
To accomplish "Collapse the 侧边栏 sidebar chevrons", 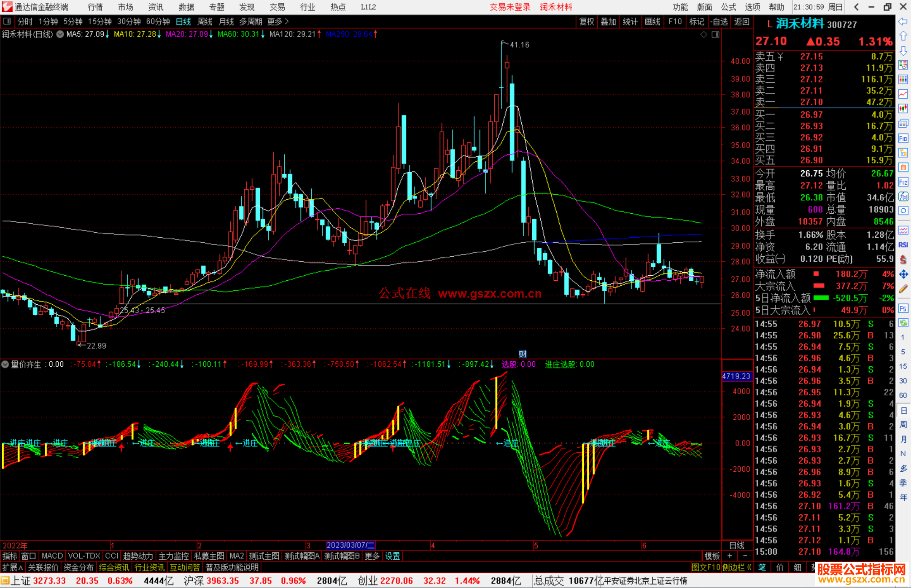I will tap(737, 567).
